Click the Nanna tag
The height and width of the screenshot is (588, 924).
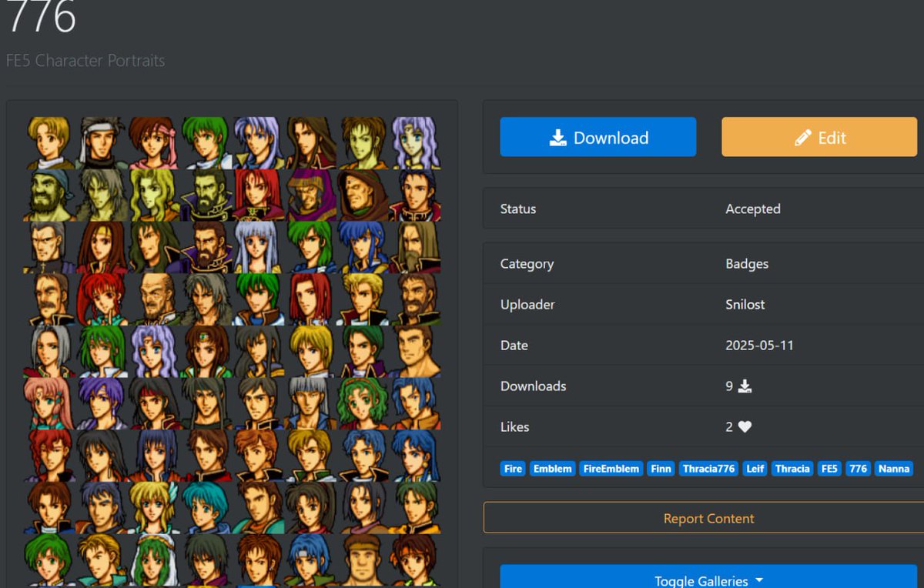coord(894,468)
